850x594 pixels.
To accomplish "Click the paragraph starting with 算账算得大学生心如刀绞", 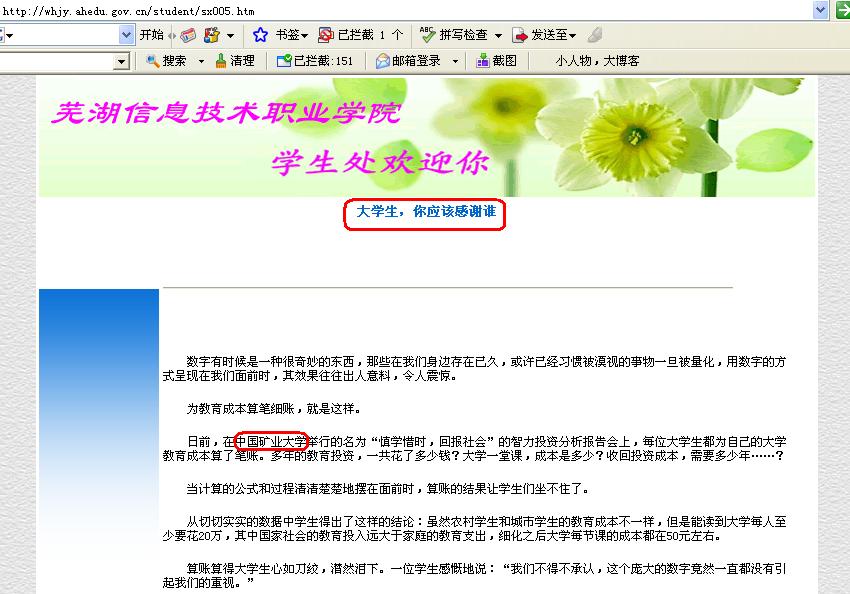I will point(474,576).
